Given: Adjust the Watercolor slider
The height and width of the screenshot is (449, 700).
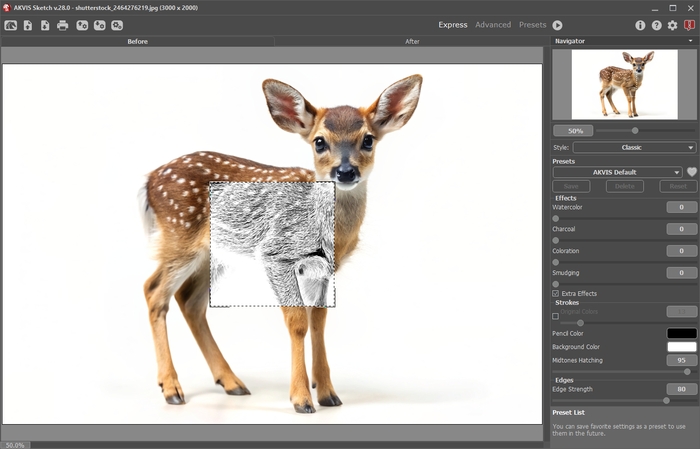Looking at the screenshot, I should point(556,219).
